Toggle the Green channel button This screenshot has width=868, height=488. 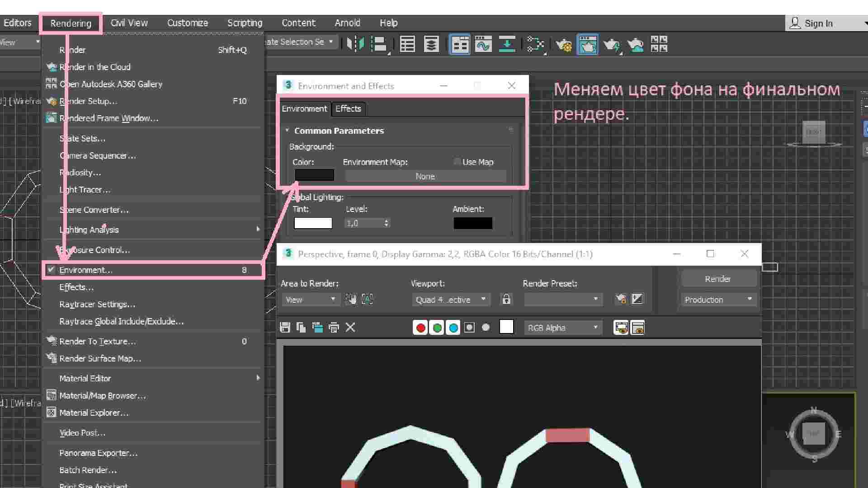click(437, 328)
